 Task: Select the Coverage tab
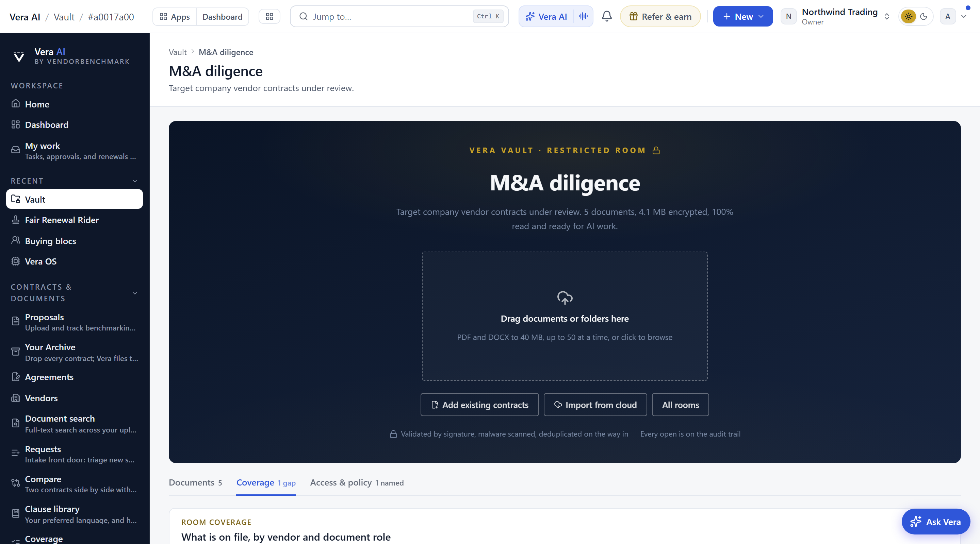[x=266, y=482]
